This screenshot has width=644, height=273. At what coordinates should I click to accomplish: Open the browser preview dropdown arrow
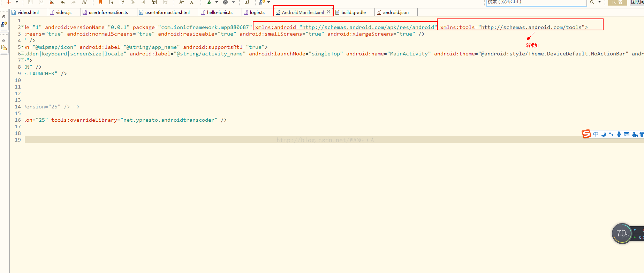[233, 2]
